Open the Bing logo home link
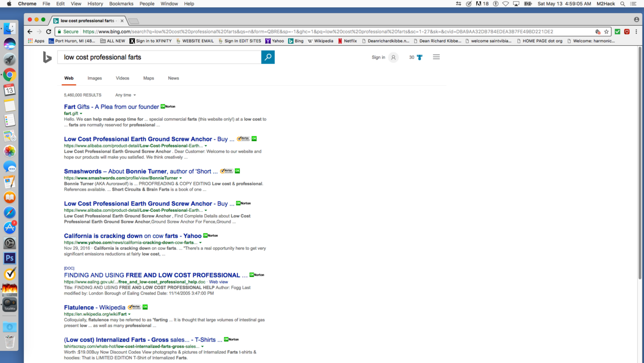The height and width of the screenshot is (363, 644). (x=47, y=57)
